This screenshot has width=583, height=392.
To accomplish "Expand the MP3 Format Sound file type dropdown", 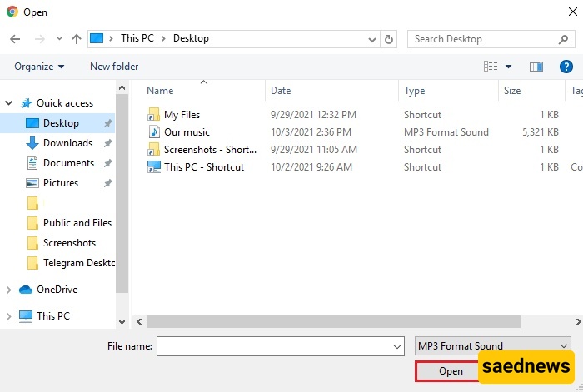I will click(563, 345).
